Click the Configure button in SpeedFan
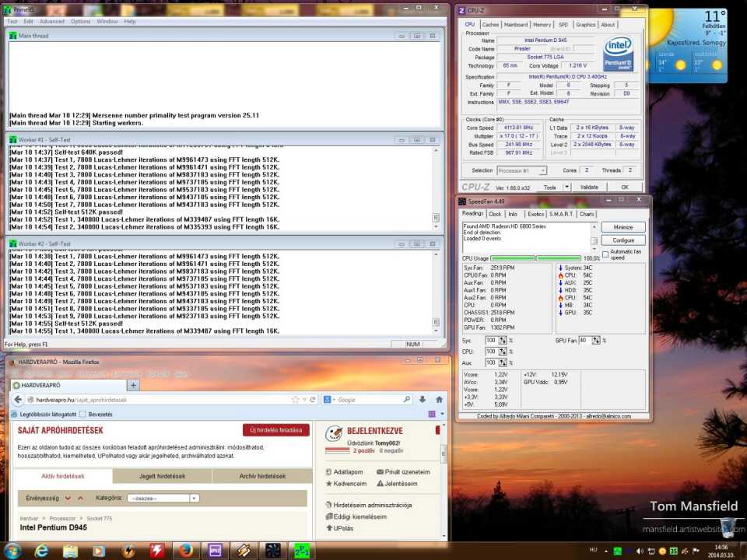The height and width of the screenshot is (560, 747). point(623,240)
